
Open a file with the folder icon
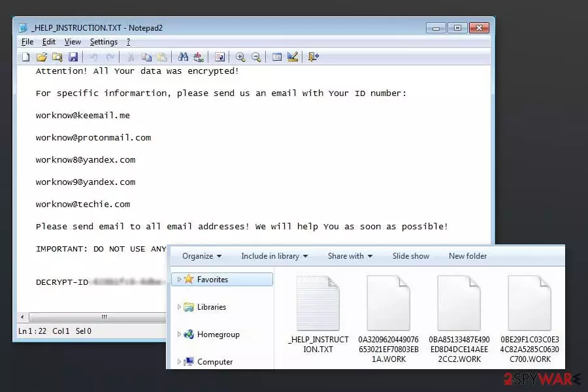coord(42,57)
